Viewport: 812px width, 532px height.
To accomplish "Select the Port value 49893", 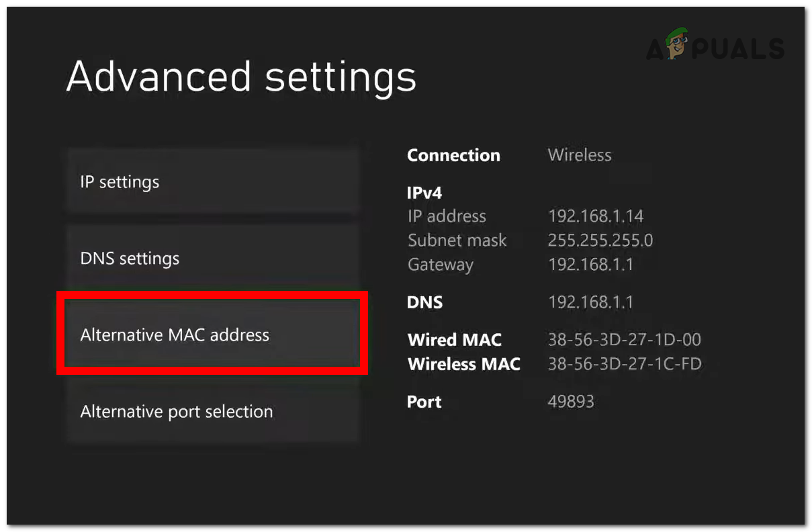I will 572,402.
